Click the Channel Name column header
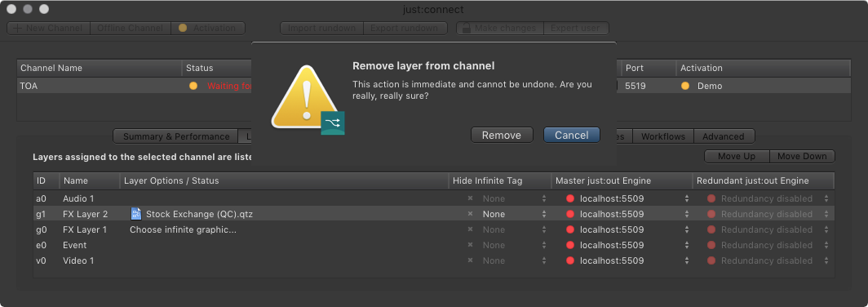The image size is (868, 307). (x=100, y=68)
